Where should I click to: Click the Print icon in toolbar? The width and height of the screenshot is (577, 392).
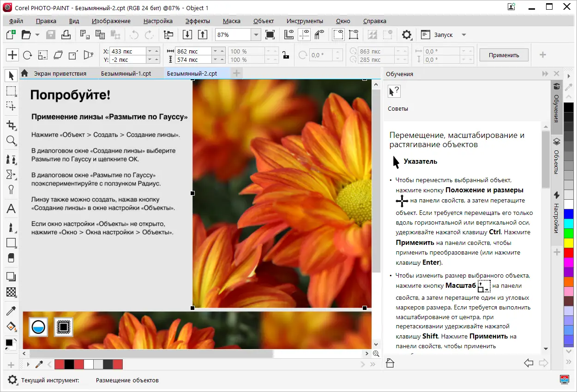pyautogui.click(x=66, y=35)
